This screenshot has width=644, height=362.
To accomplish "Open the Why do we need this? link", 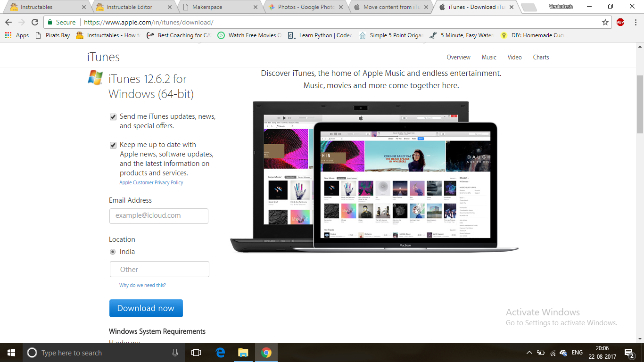I will click(142, 285).
